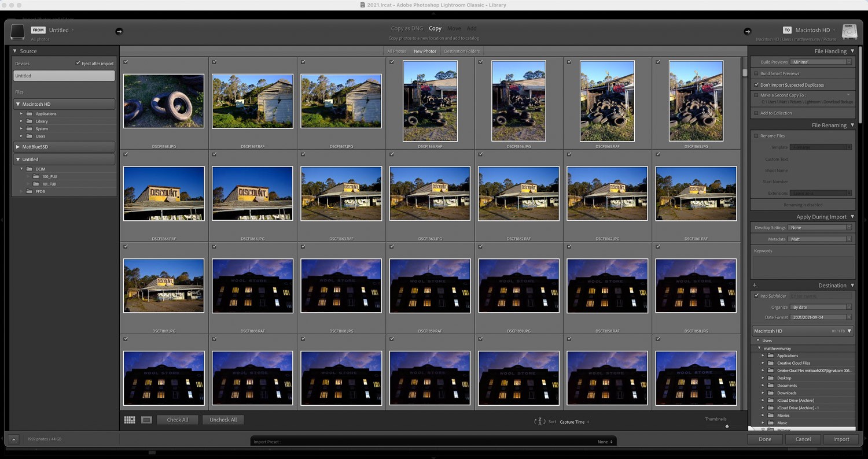Adjust the Thumbnails size slider
This screenshot has width=868, height=459.
tap(727, 426)
